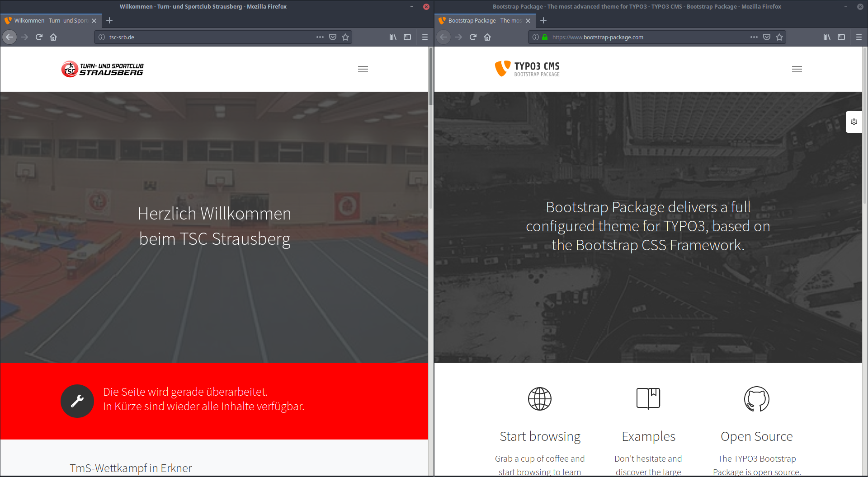Toggle sidebar view in left Firefox window
The height and width of the screenshot is (477, 868).
[x=407, y=37]
